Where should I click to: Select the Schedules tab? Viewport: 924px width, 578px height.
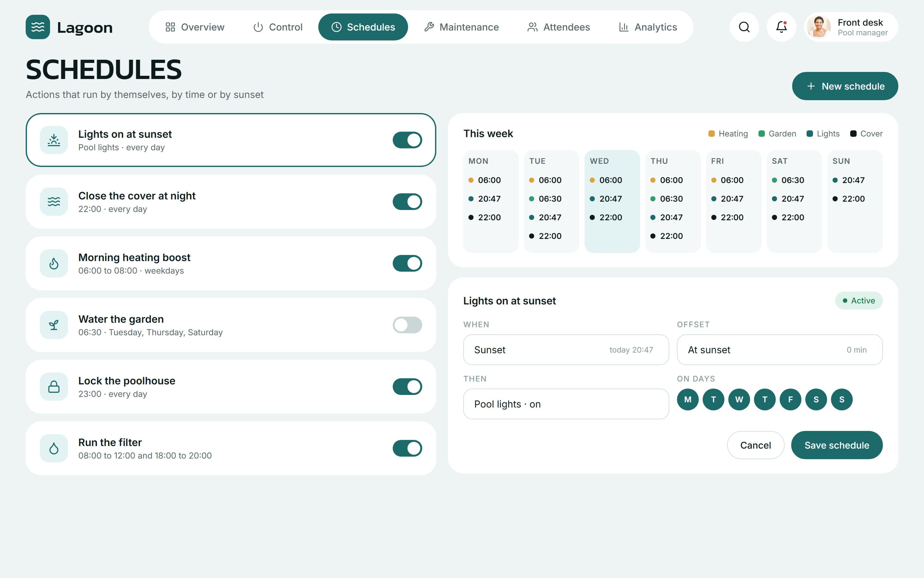[363, 27]
